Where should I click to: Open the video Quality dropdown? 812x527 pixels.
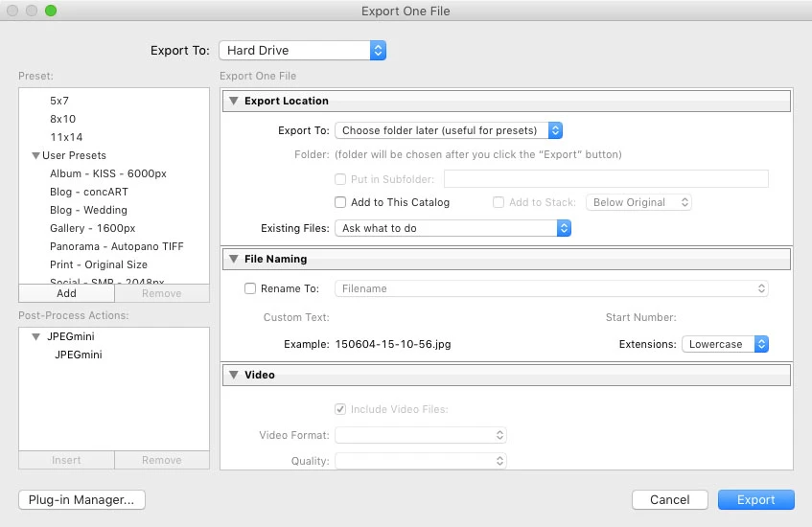(x=421, y=461)
